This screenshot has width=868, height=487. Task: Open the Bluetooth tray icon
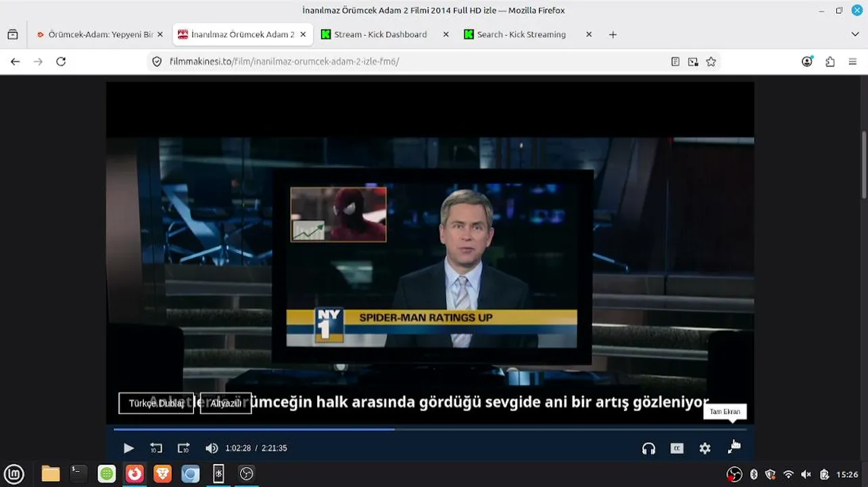(754, 475)
